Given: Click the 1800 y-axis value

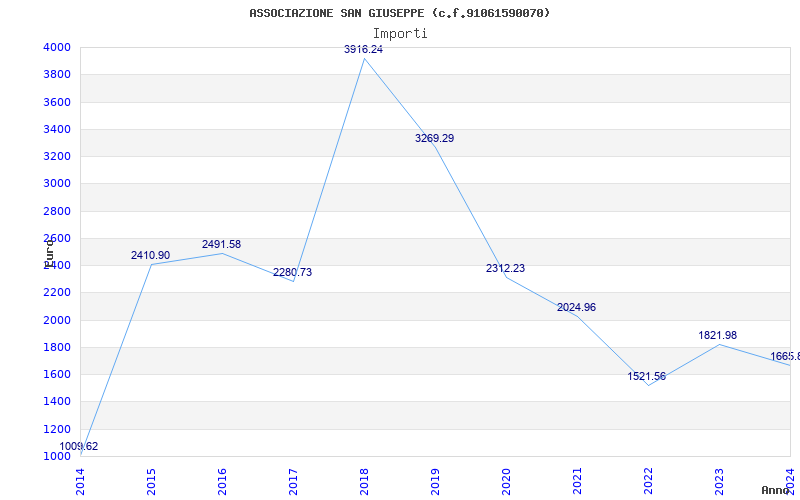Looking at the screenshot, I should 56,347.
